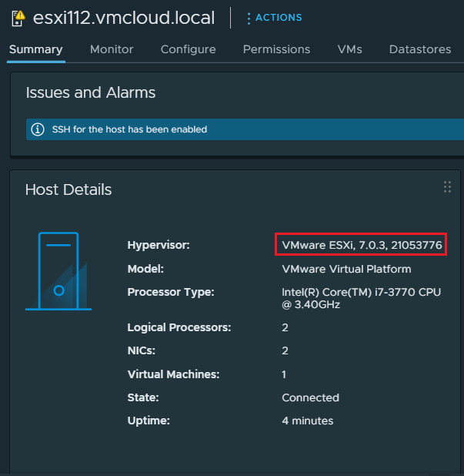Screen dimensions: 464x476
Task: Click the Host Details drag handle icon
Action: [x=447, y=187]
